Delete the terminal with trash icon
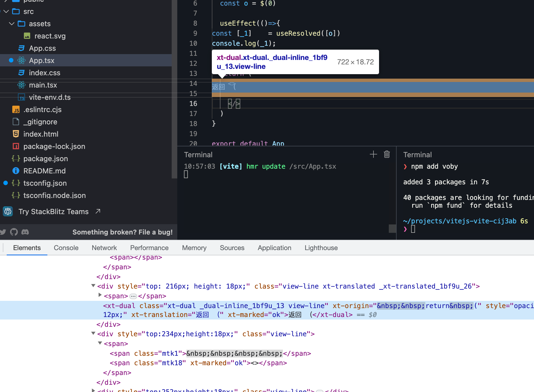Image resolution: width=534 pixels, height=392 pixels. pos(387,154)
